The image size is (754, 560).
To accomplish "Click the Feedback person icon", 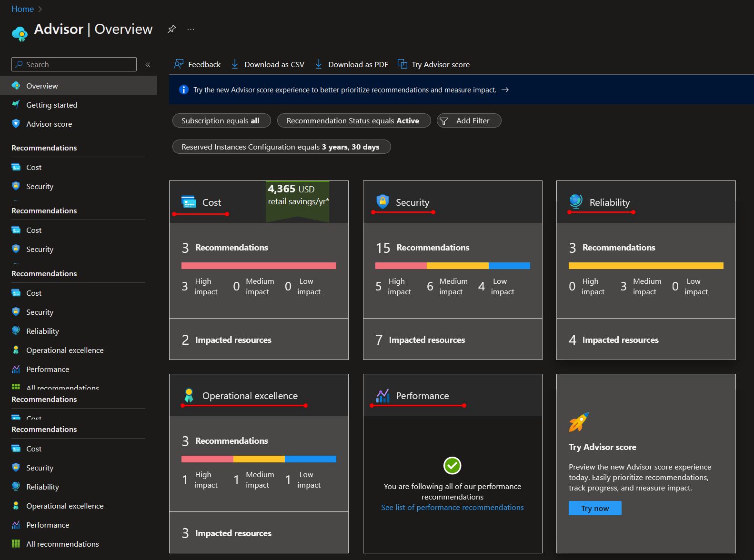I will [x=179, y=64].
